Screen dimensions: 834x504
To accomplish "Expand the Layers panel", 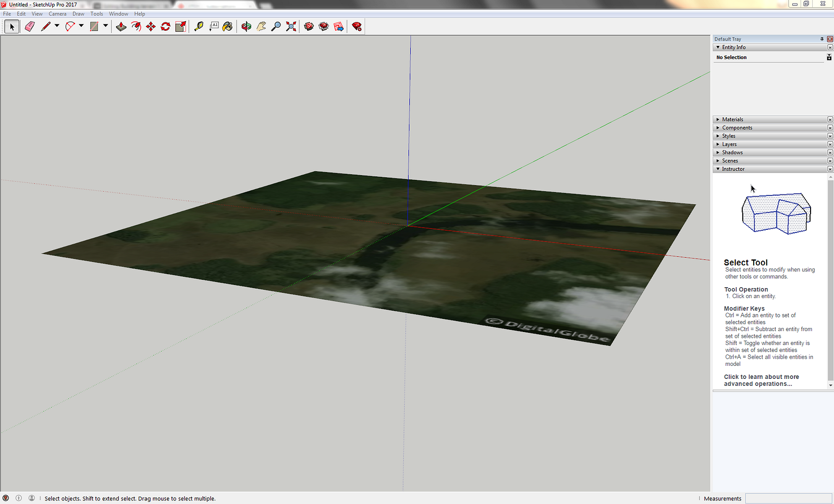I will point(718,144).
